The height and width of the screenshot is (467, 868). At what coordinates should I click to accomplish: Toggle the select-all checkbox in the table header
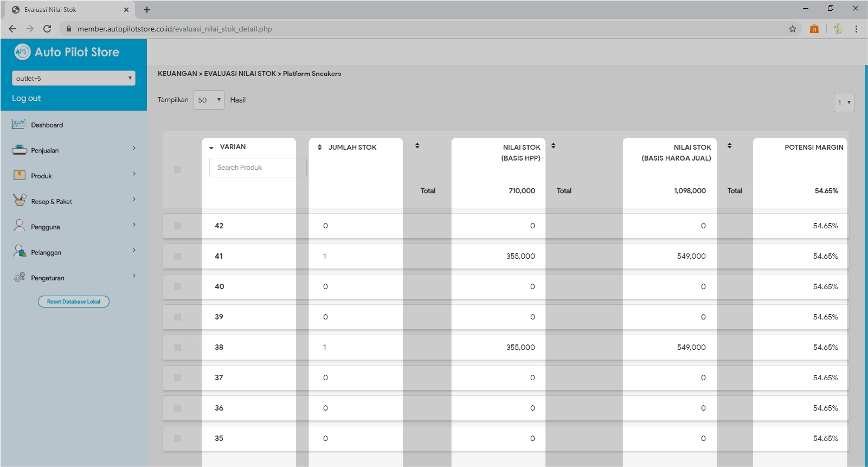(x=177, y=170)
